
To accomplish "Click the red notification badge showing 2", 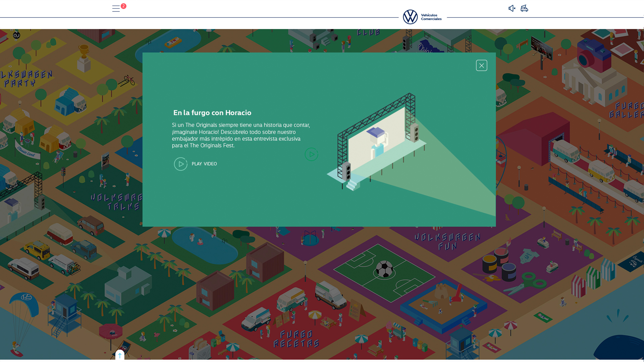I will (x=123, y=6).
